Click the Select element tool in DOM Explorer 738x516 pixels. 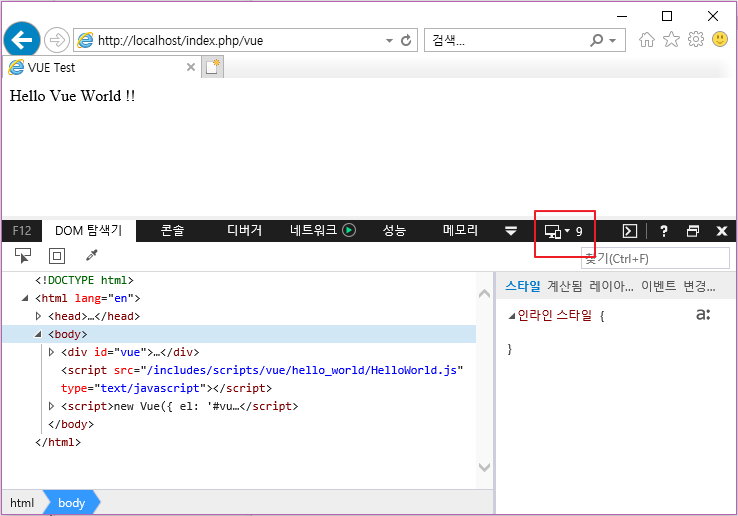(x=23, y=256)
